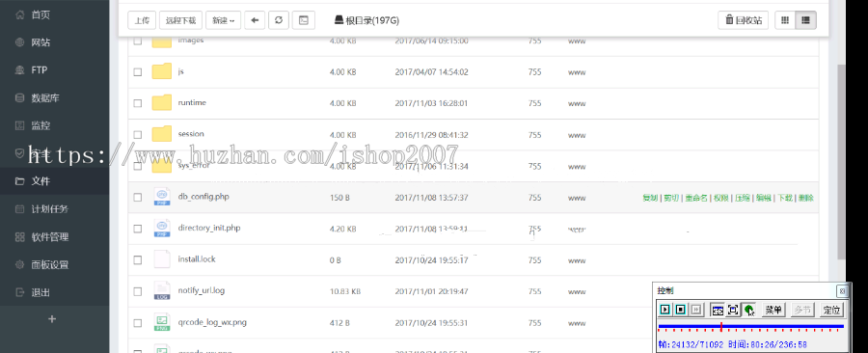
Task: Click the window-size icon in 控制 window
Action: pos(718,310)
